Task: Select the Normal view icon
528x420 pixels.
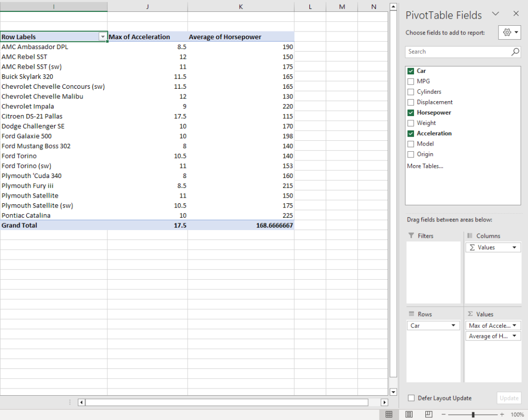Action: click(389, 414)
